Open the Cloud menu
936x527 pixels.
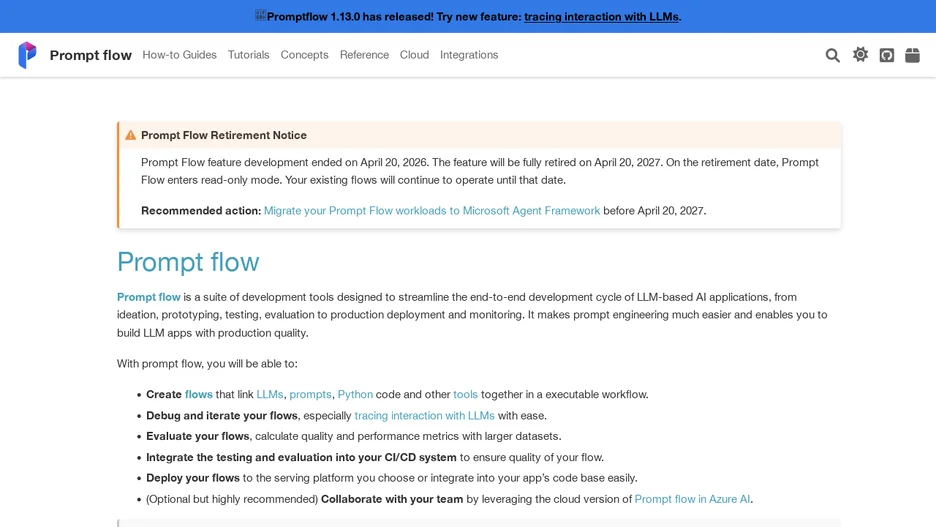[x=414, y=55]
